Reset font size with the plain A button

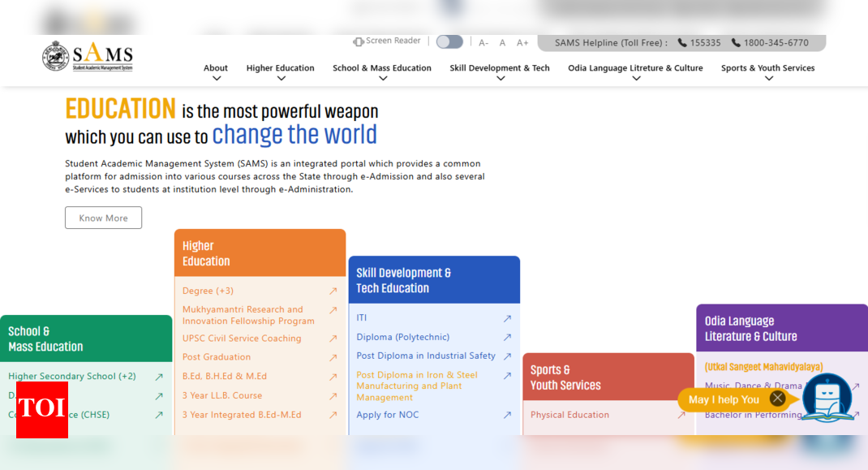(502, 43)
